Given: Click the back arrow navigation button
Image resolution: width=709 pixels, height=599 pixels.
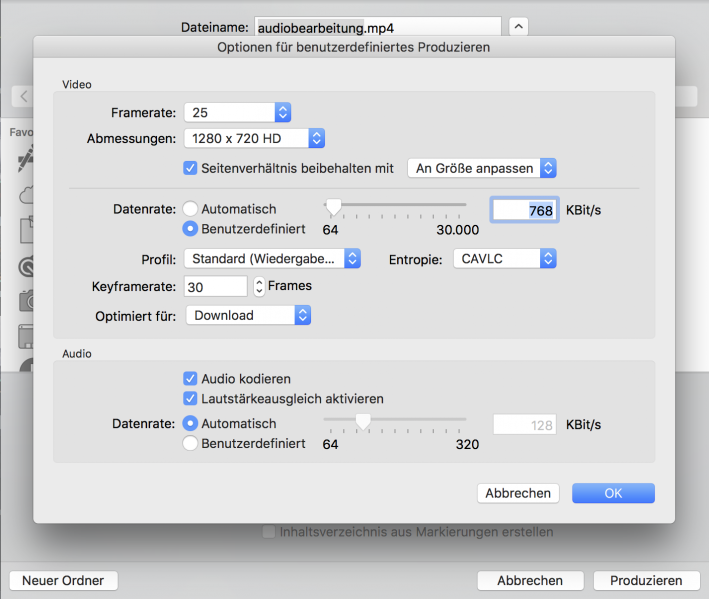Looking at the screenshot, I should 23,97.
